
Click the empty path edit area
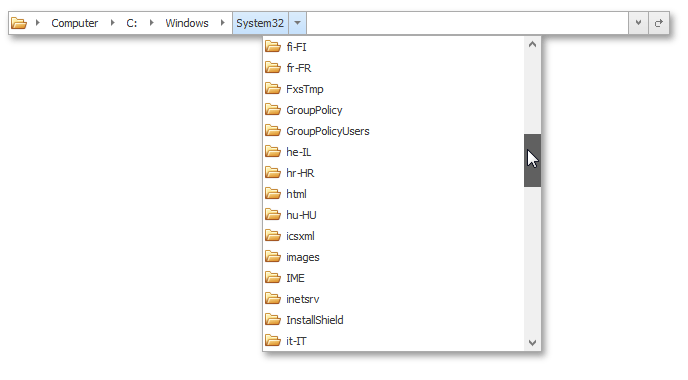pos(467,23)
